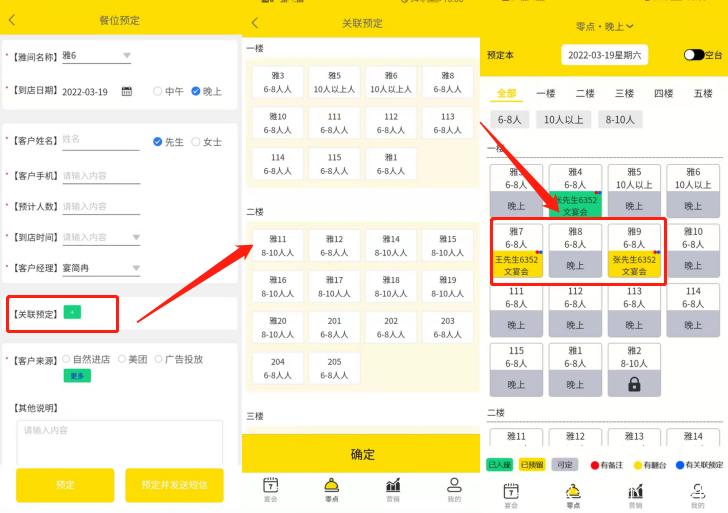Click the 客户姓名 input field
Image resolution: width=728 pixels, height=513 pixels.
(101, 139)
